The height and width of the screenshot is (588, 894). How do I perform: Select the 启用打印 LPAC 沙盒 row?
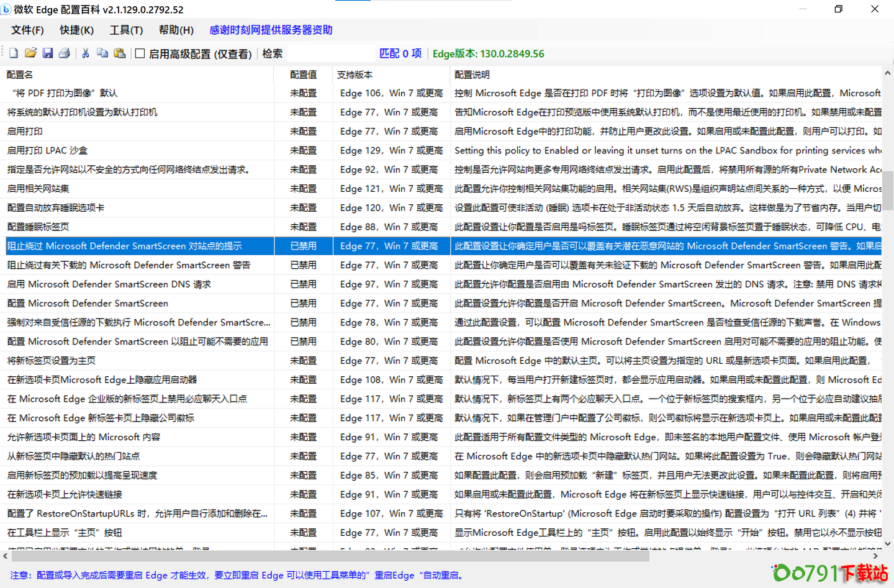(441, 150)
